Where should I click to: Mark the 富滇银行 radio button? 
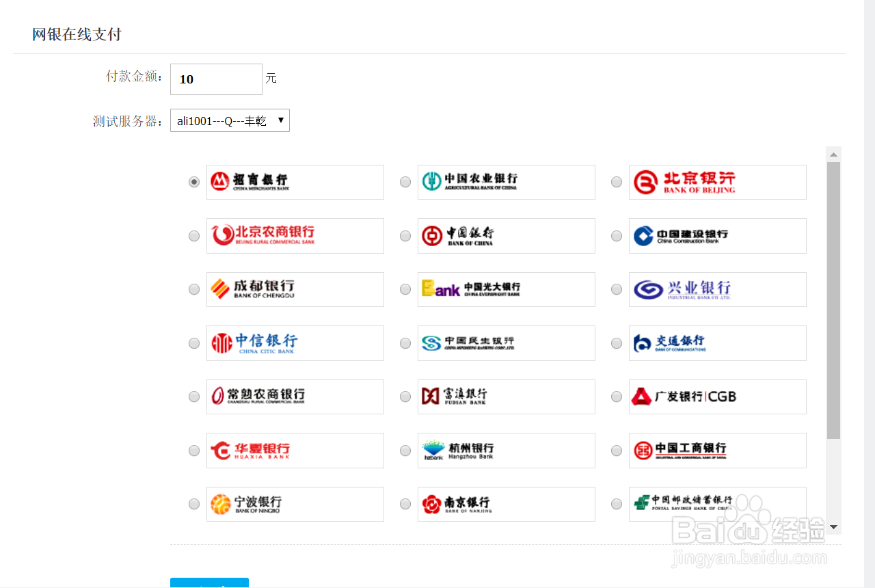pos(405,397)
